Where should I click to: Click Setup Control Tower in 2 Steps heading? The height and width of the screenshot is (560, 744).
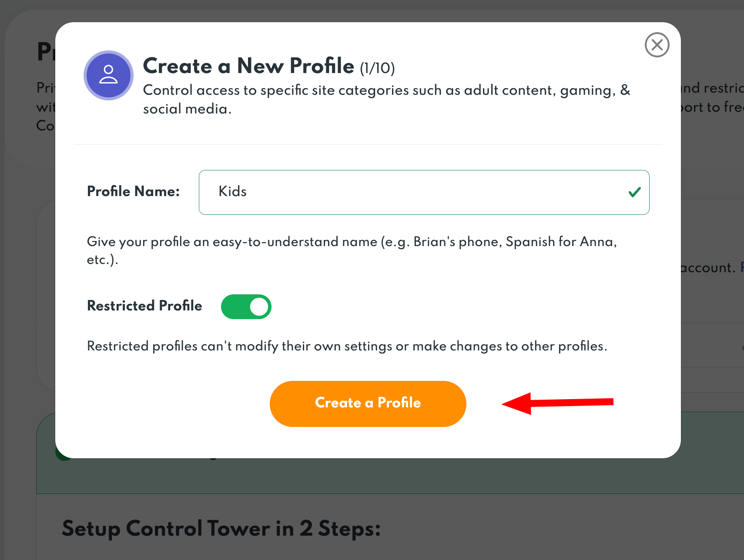click(221, 529)
